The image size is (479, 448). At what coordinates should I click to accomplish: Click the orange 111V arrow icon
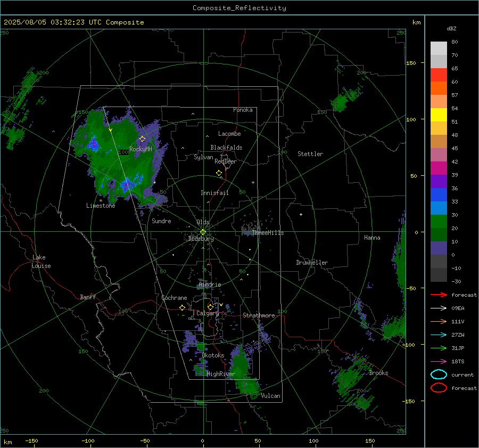click(439, 321)
